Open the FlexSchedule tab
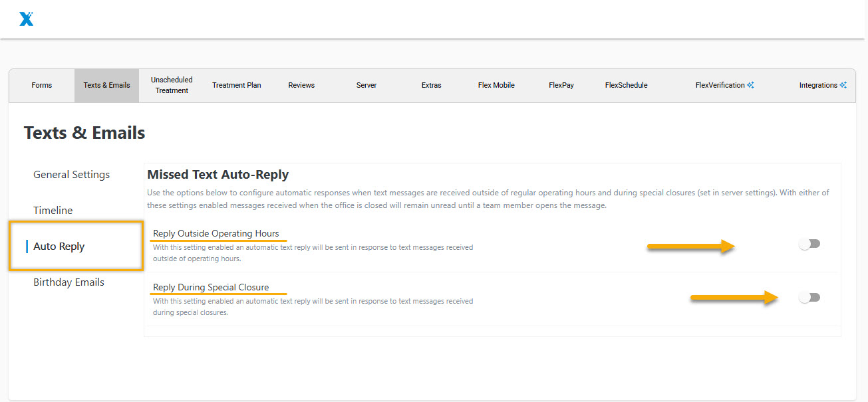This screenshot has height=402, width=868. coord(626,85)
